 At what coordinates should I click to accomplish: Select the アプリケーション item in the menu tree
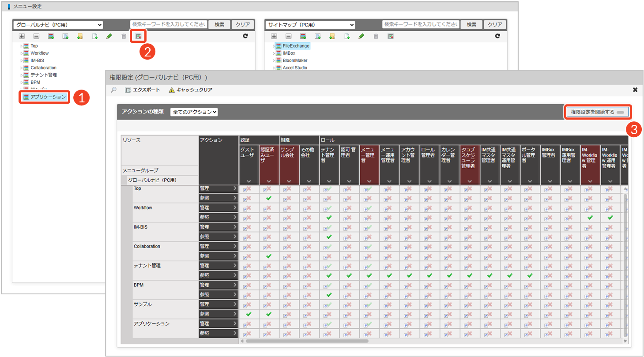[48, 97]
